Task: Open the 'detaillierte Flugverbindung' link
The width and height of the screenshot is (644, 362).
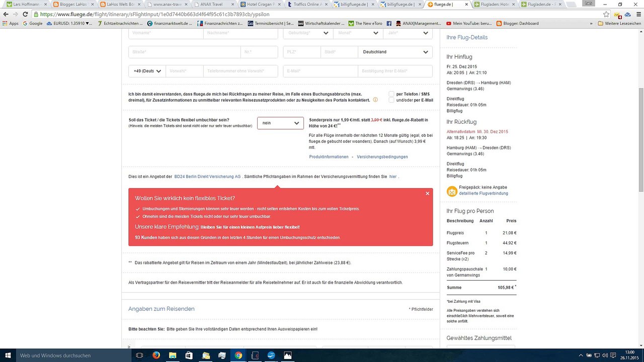Action: point(484,194)
